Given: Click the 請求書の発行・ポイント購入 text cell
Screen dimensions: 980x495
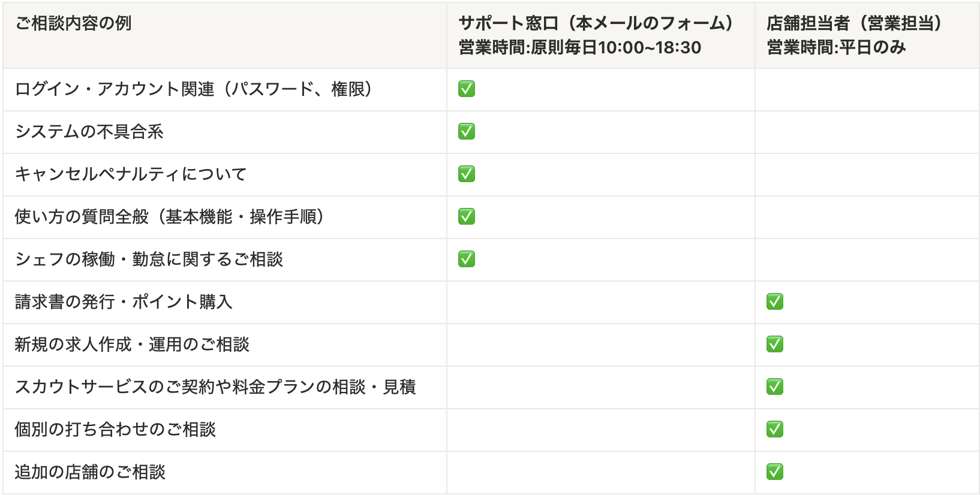Looking at the screenshot, I should click(x=124, y=302).
